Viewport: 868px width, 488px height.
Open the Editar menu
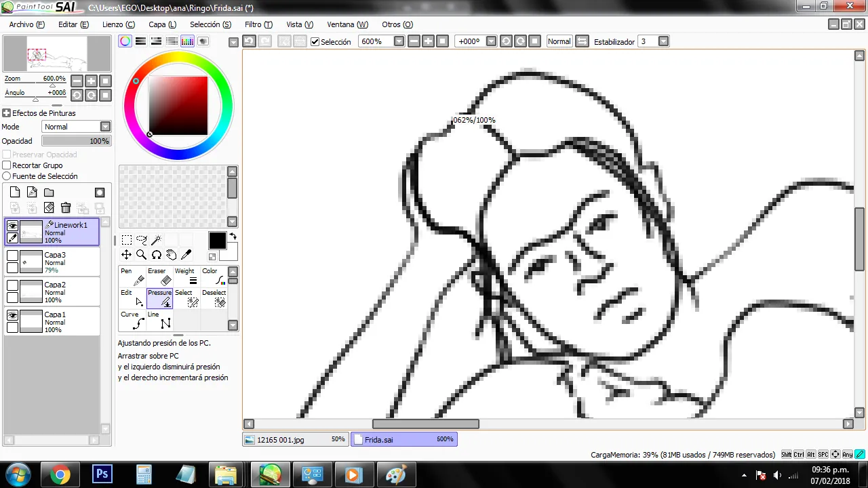coord(73,24)
